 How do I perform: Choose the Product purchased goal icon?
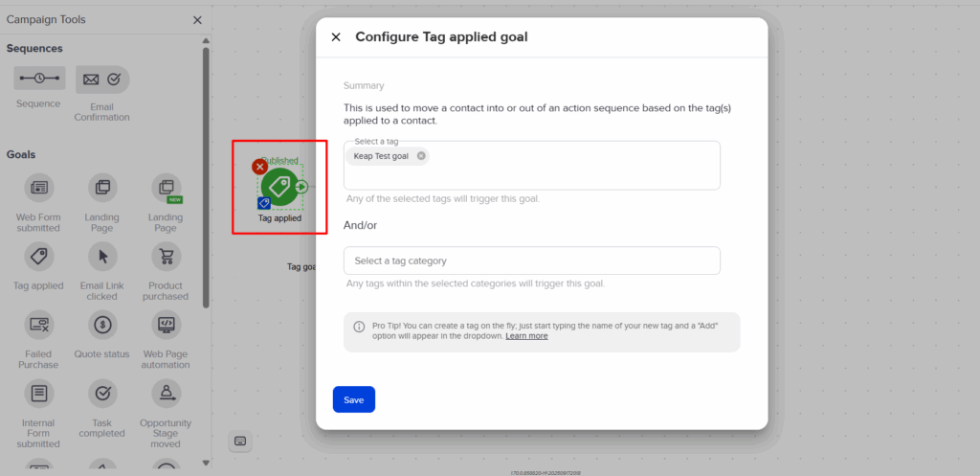pyautogui.click(x=167, y=256)
